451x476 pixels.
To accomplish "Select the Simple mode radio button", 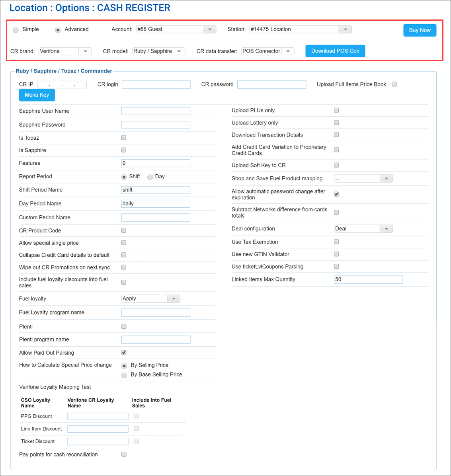I will tap(16, 30).
